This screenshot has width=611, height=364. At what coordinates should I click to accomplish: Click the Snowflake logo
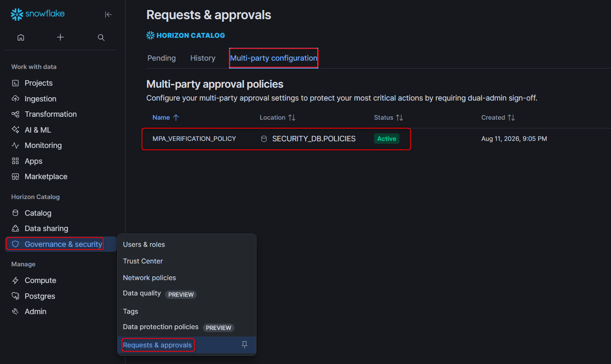coord(38,14)
